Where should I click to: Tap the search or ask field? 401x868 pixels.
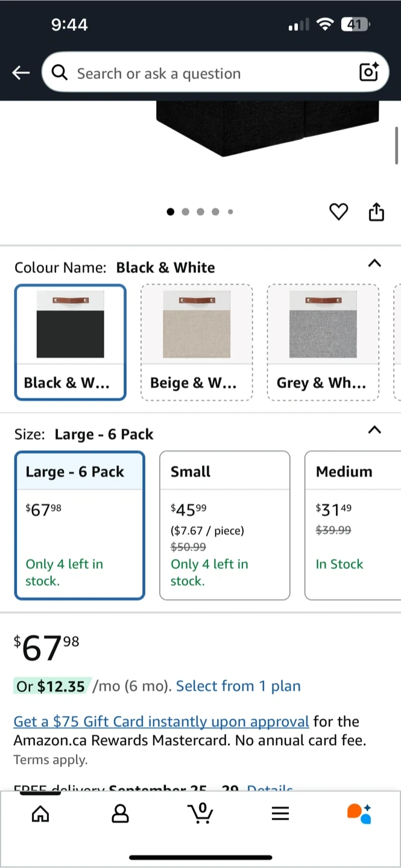(205, 74)
